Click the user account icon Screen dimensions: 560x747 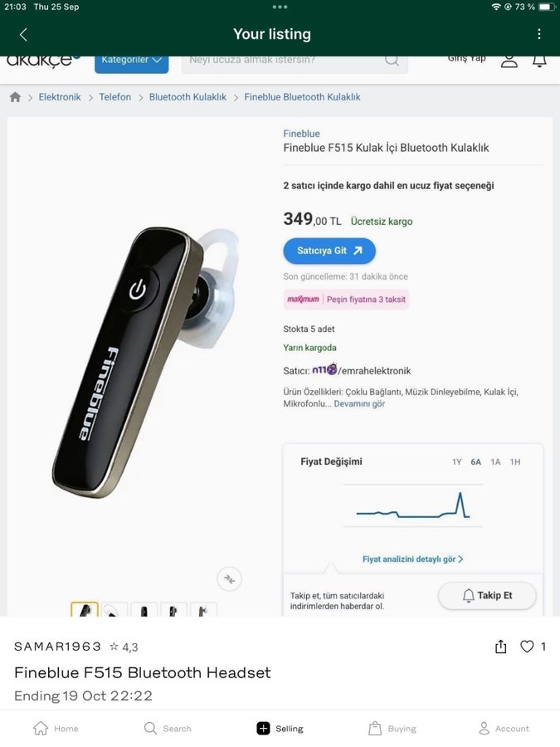pyautogui.click(x=509, y=61)
